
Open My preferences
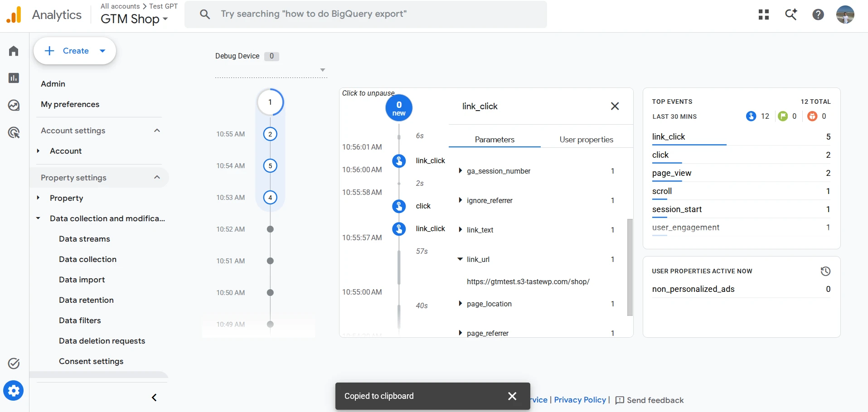(70, 104)
